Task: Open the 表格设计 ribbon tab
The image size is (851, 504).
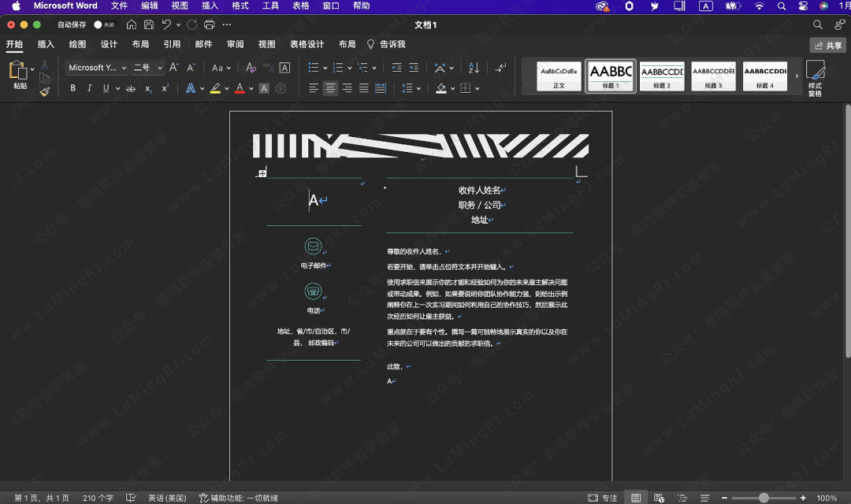Action: (x=307, y=45)
